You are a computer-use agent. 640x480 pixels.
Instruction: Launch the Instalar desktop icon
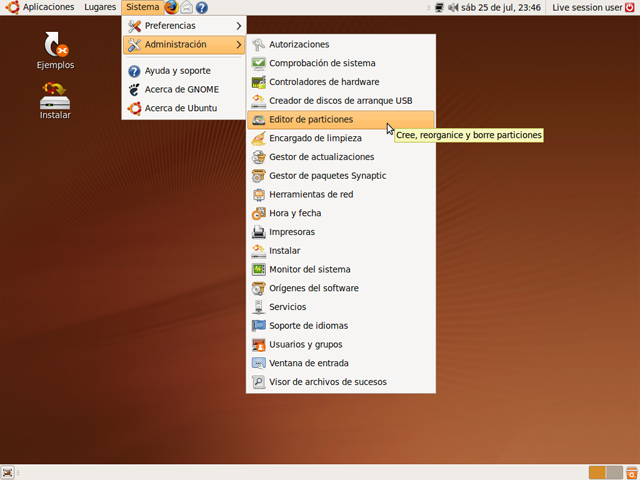[x=55, y=100]
